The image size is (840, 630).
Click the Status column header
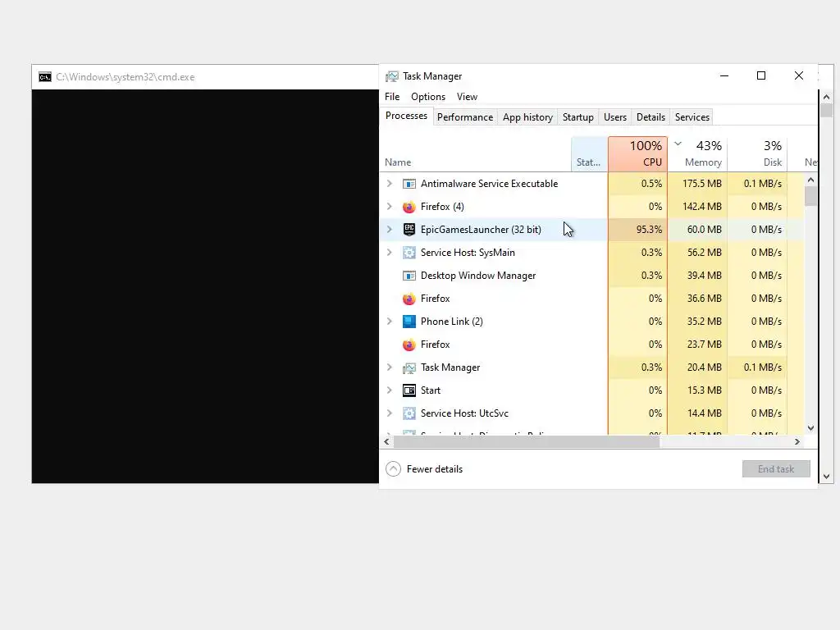(589, 153)
